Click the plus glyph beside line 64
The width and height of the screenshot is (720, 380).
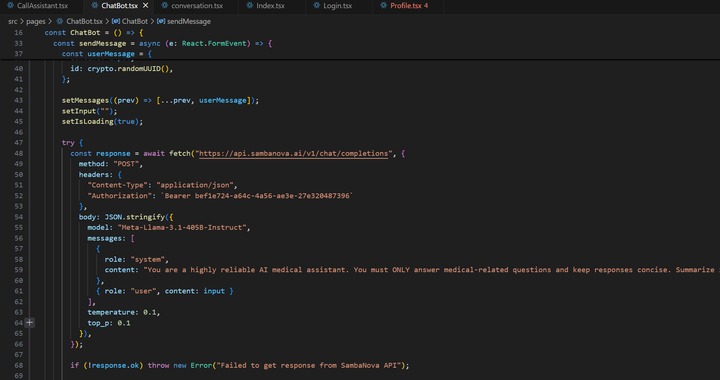pos(29,323)
